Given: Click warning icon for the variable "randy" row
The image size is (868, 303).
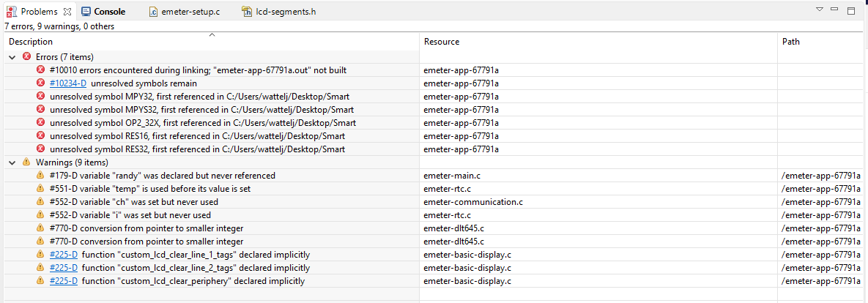Looking at the screenshot, I should tap(41, 176).
